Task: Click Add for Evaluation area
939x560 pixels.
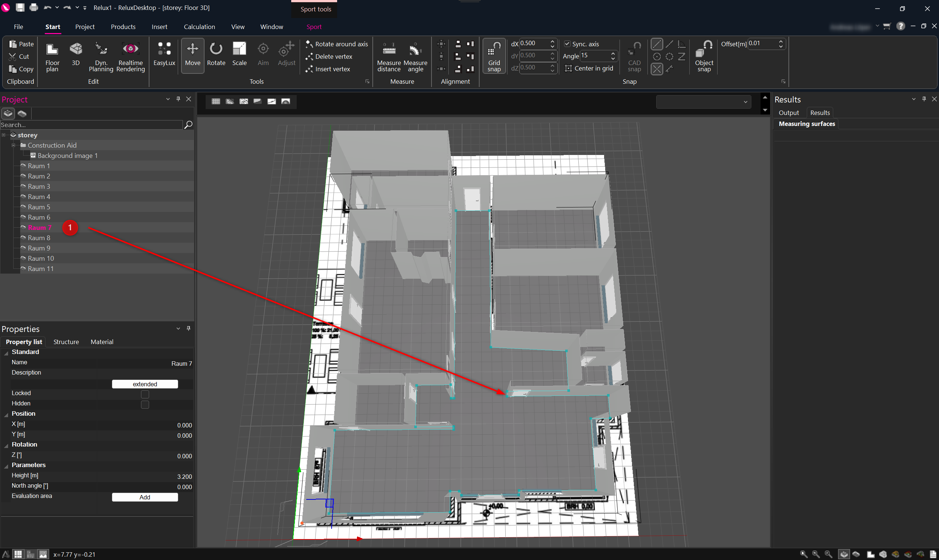Action: coord(145,497)
